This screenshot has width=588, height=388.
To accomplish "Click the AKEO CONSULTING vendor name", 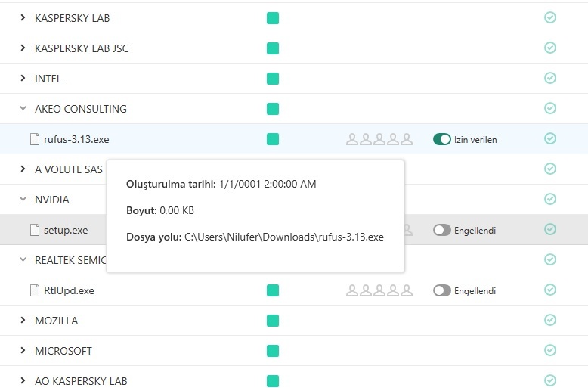I will tap(81, 109).
